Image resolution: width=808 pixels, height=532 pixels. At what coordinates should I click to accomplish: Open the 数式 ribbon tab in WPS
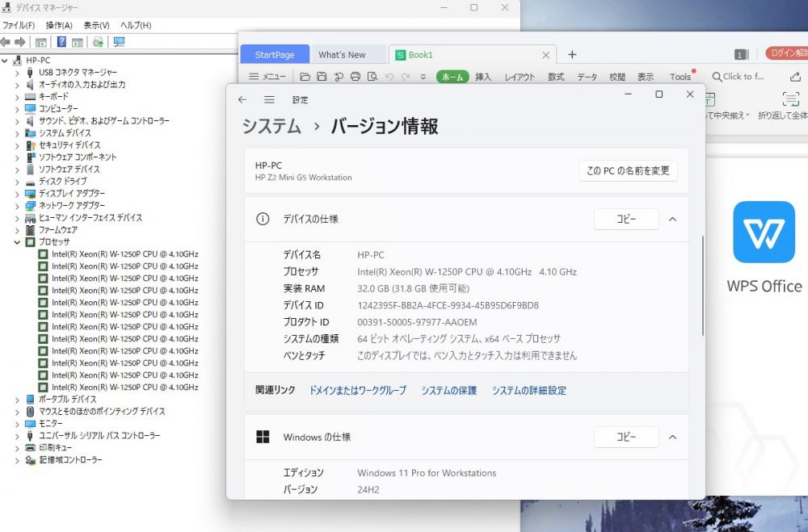(x=556, y=77)
